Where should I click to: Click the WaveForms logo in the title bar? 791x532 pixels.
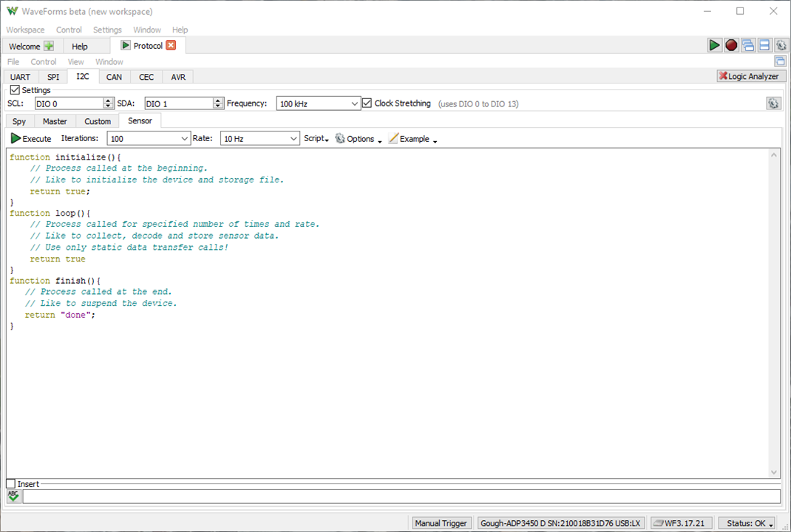(x=12, y=11)
